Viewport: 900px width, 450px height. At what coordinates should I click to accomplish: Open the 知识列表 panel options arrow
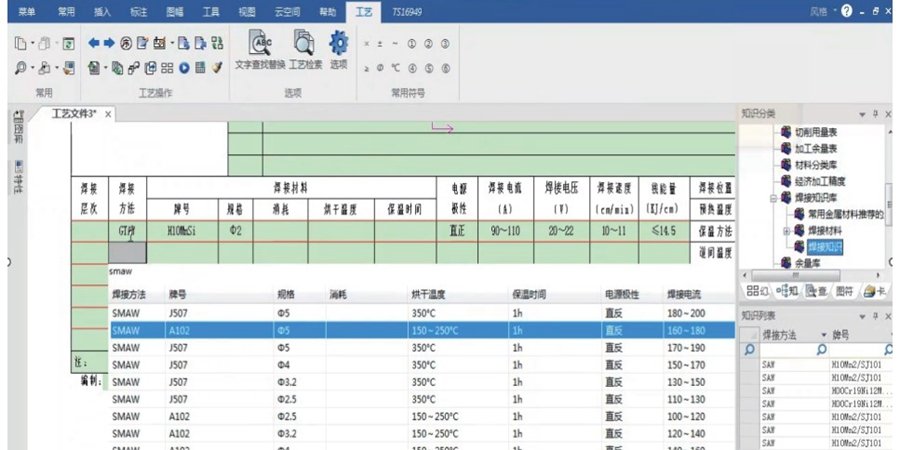point(862,317)
